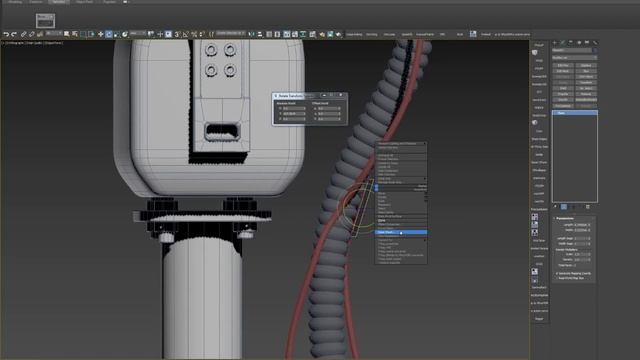
Task: Choose the highlighted Dope Sheet menu entry
Action: (401, 232)
